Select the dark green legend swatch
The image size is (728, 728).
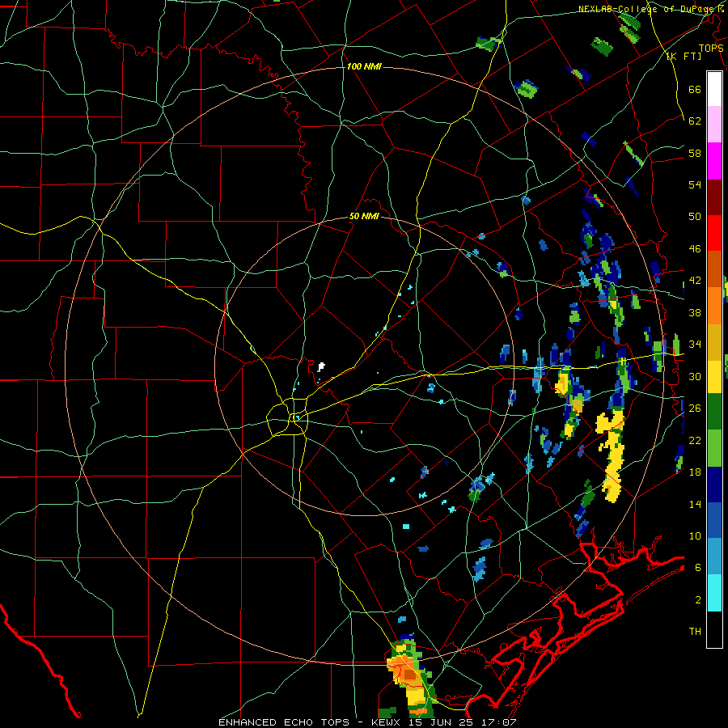[x=714, y=412]
